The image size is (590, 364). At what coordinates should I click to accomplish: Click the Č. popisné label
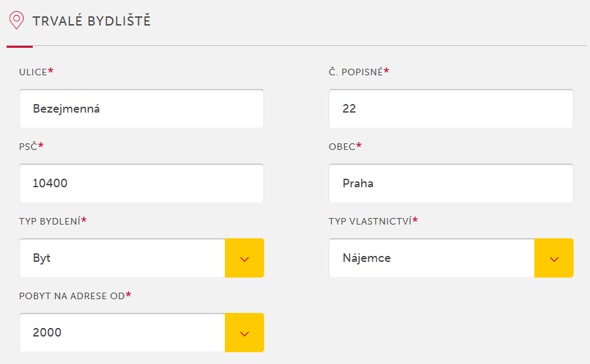tap(355, 71)
